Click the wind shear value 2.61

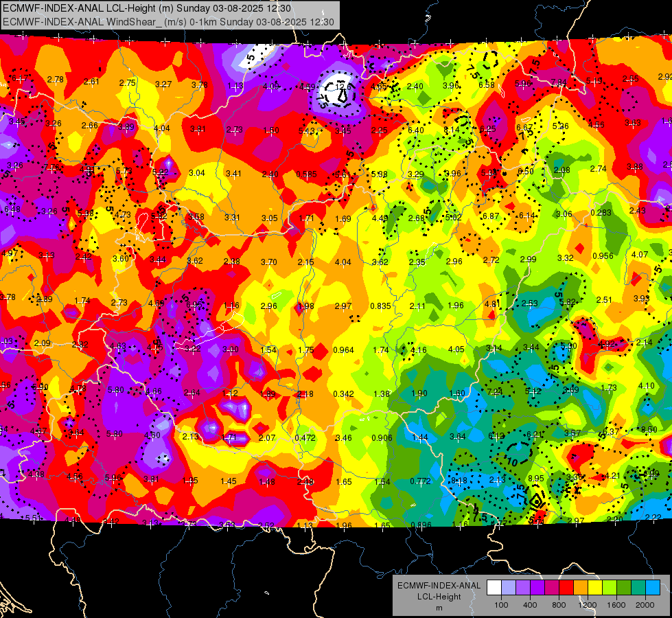[92, 82]
